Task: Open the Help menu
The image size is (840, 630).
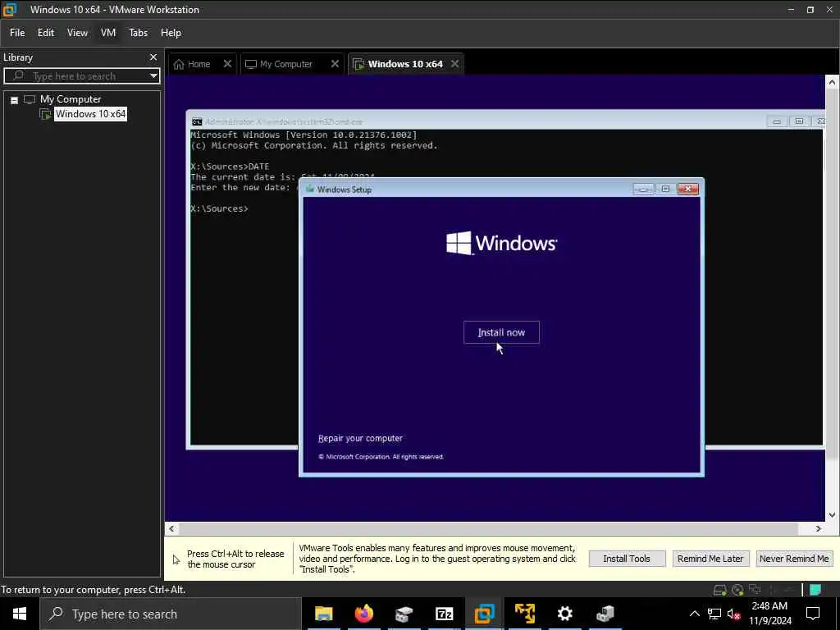Action: [x=171, y=33]
